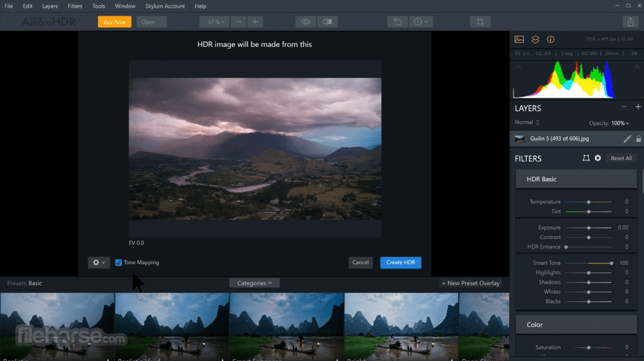644x361 pixels.
Task: Open the Categories presets expander
Action: click(254, 283)
